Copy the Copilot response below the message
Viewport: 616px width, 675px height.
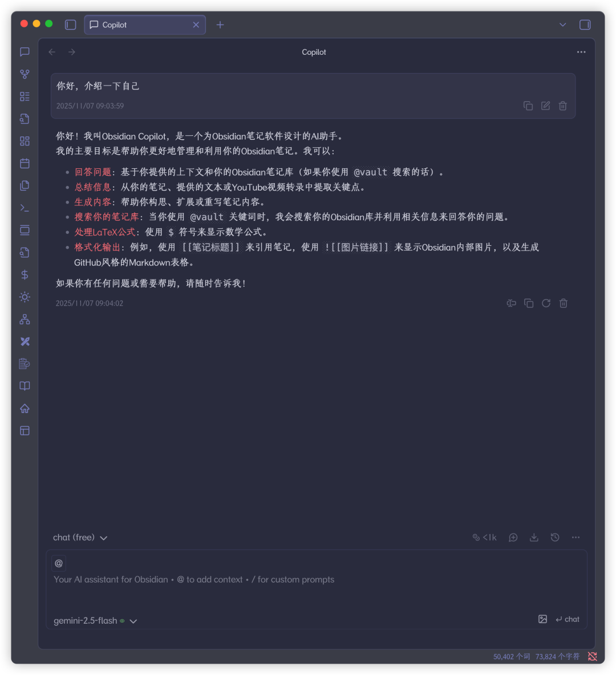click(x=529, y=303)
